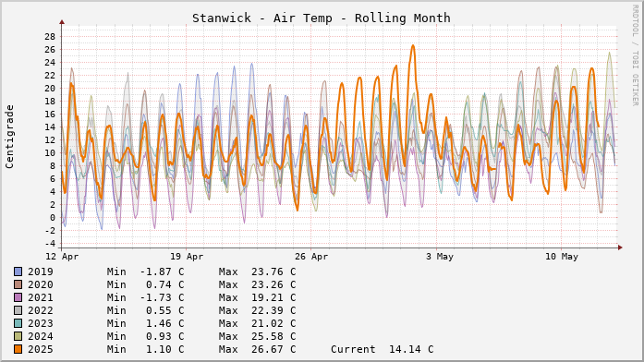Click the 2024 olive peak near 25.58
This screenshot has height=362, width=644.
coord(610,53)
